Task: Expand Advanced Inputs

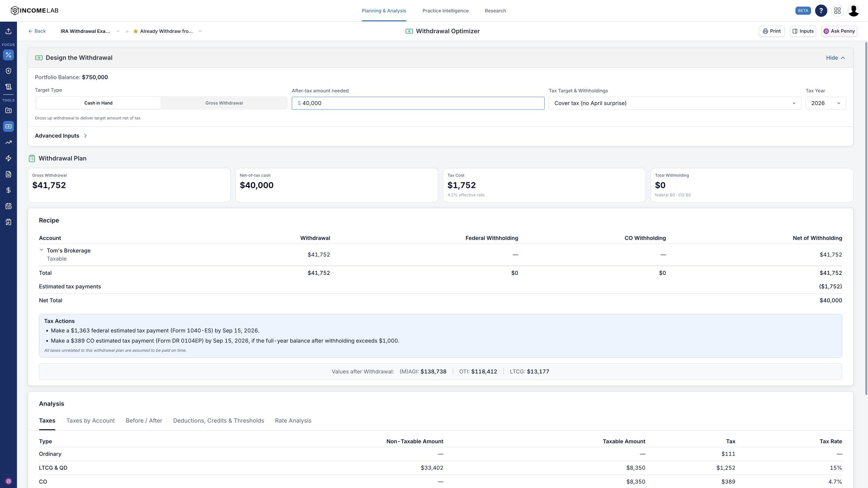Action: pyautogui.click(x=61, y=136)
